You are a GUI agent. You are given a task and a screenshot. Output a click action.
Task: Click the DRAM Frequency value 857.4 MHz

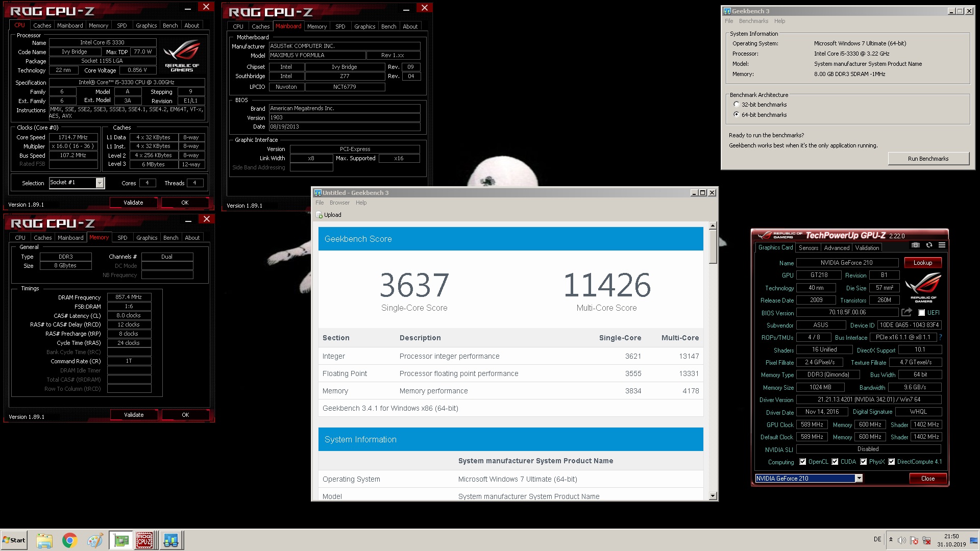[x=129, y=297]
